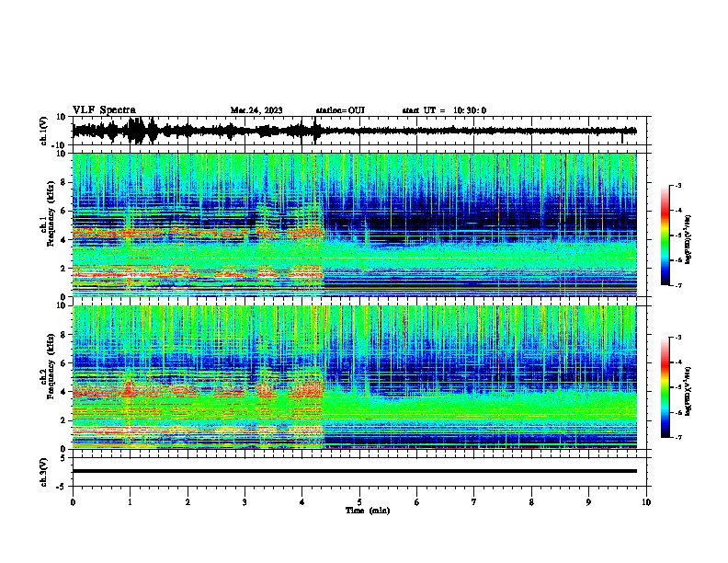The height and width of the screenshot is (563, 728).
Task: Select the date label "Mar.24, 2023"
Action: pyautogui.click(x=256, y=110)
